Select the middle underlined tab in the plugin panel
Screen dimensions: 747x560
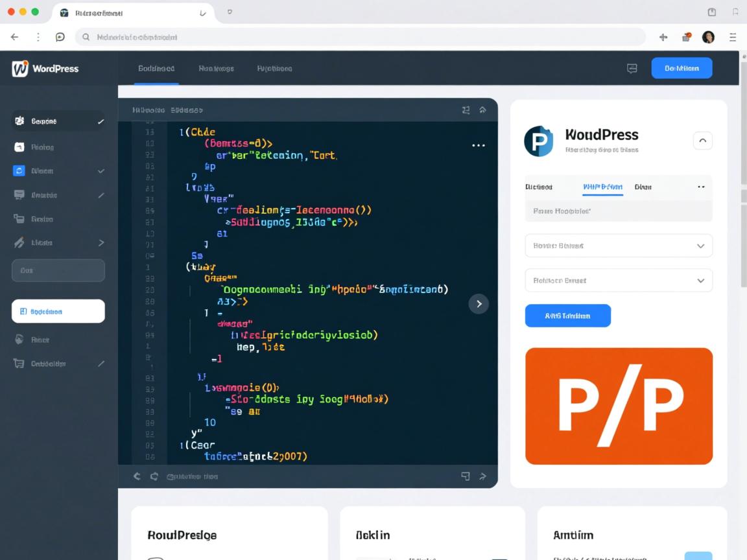(602, 187)
